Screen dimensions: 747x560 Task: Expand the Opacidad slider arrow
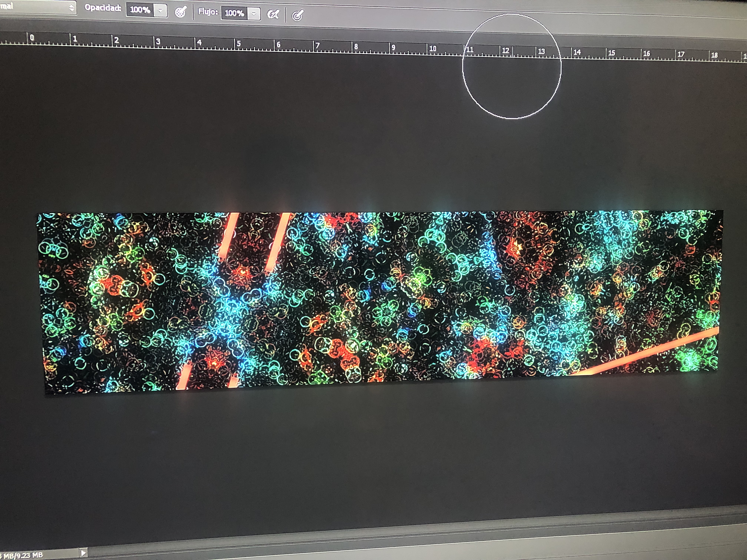160,11
